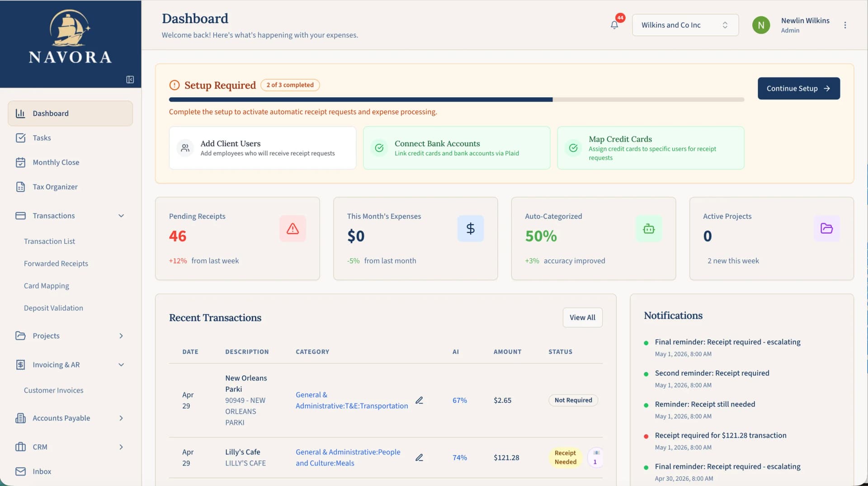Image resolution: width=868 pixels, height=486 pixels.
Task: Edit category for Lilly's Cafe transaction
Action: click(x=419, y=458)
